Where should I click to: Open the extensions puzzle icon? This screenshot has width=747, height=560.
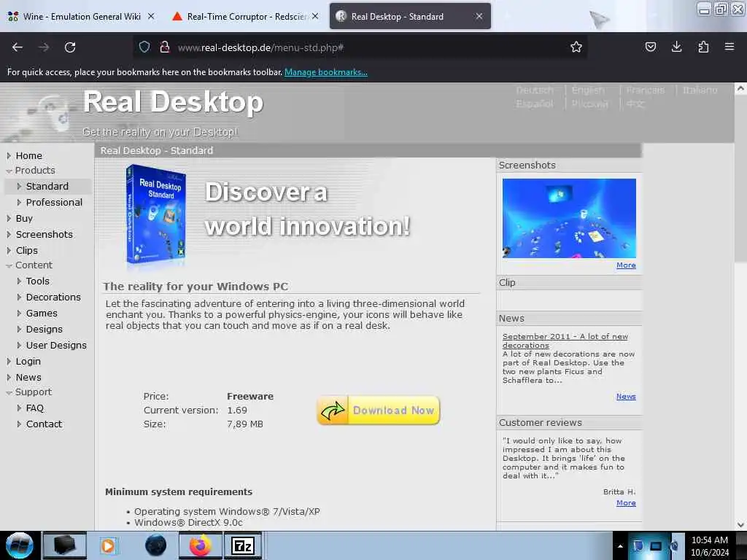click(703, 47)
